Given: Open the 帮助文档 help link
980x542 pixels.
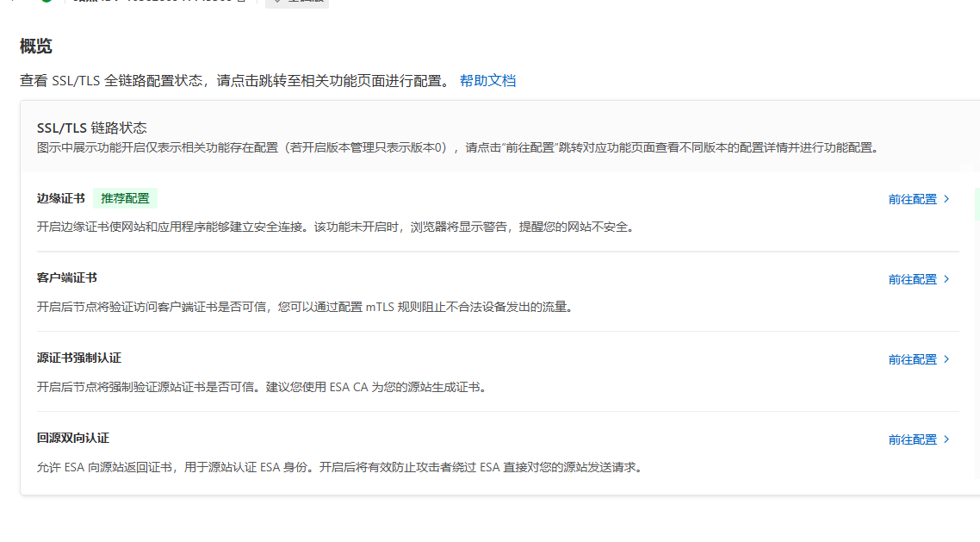Looking at the screenshot, I should click(x=487, y=81).
